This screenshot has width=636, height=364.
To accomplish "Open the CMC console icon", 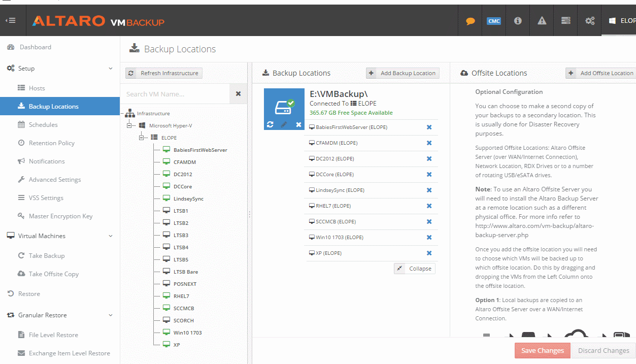I will (493, 21).
